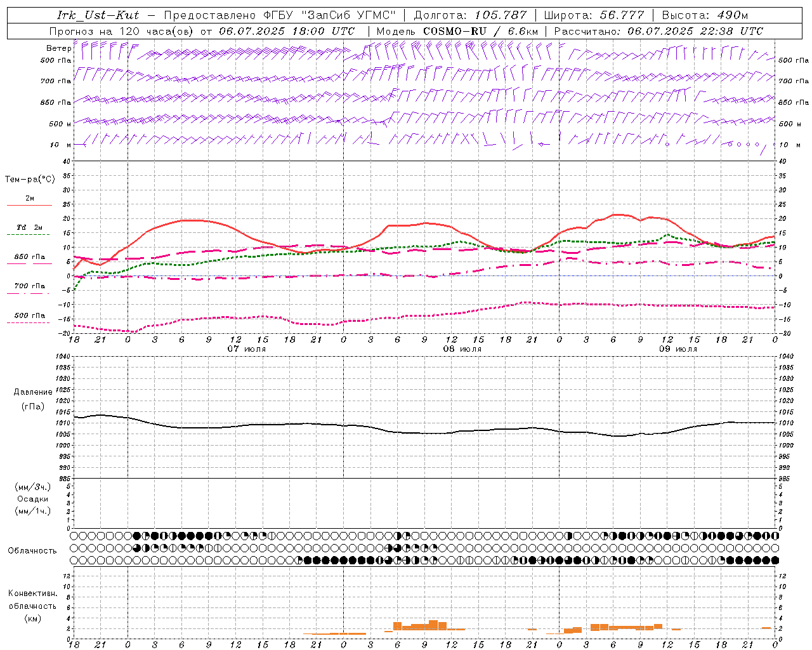The width and height of the screenshot is (812, 650).
Task: Click the dashed 850 гПа temperature legend line
Action: coord(30,263)
